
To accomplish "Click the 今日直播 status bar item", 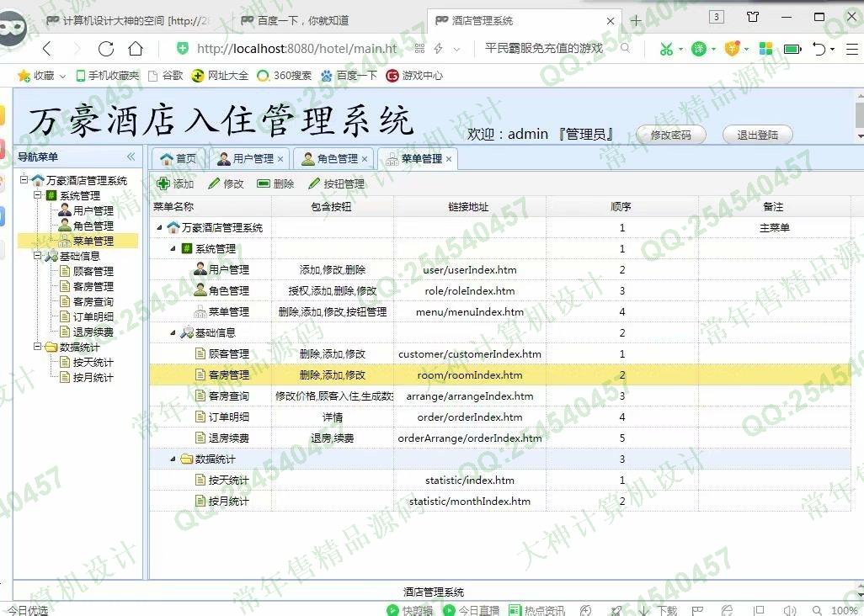I will (x=471, y=610).
